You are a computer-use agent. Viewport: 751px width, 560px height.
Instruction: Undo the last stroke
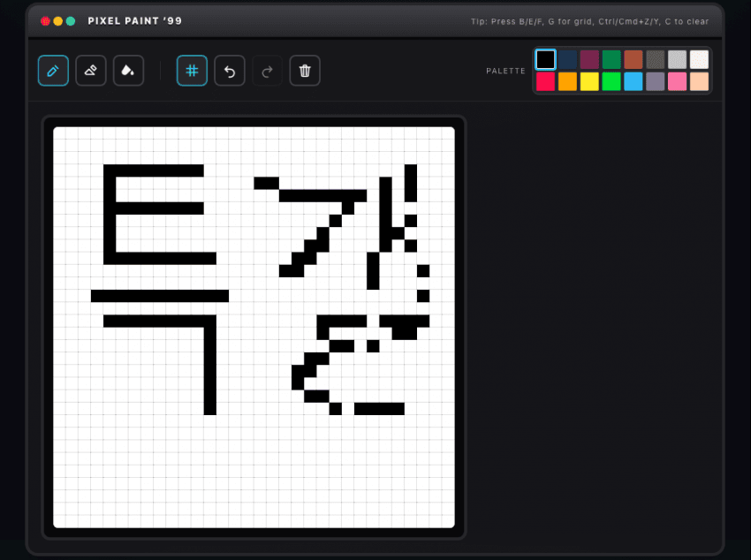click(x=230, y=71)
